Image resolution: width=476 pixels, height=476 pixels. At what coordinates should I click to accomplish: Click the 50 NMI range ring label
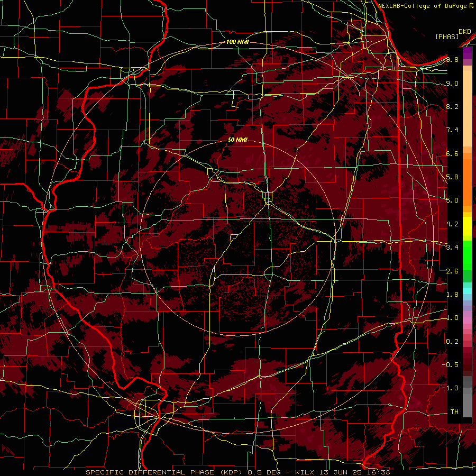click(x=237, y=140)
